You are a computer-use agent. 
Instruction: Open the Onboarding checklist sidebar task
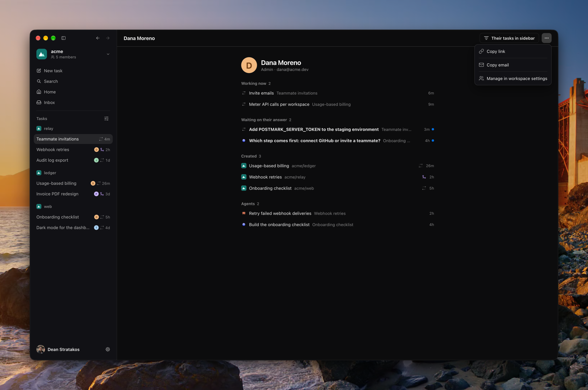[x=73, y=217]
